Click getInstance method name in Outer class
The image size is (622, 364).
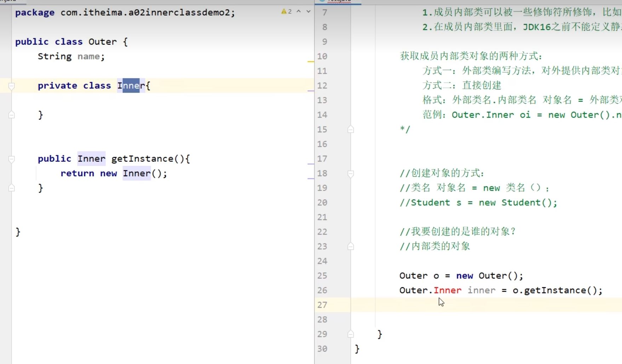click(x=142, y=159)
